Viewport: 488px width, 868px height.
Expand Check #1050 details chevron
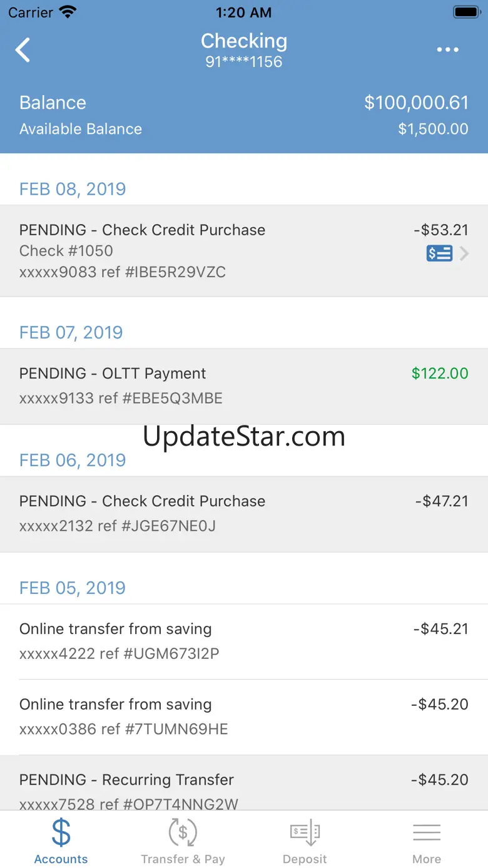point(464,253)
